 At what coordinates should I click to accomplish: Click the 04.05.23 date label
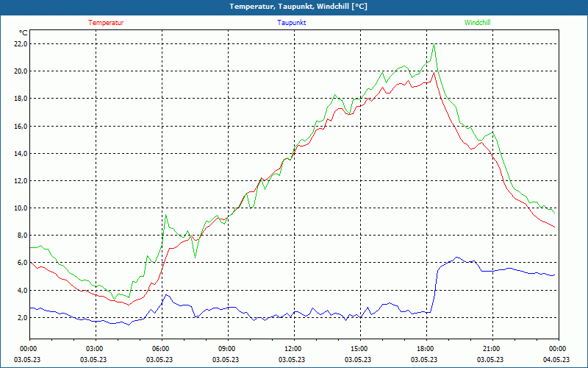click(x=556, y=359)
